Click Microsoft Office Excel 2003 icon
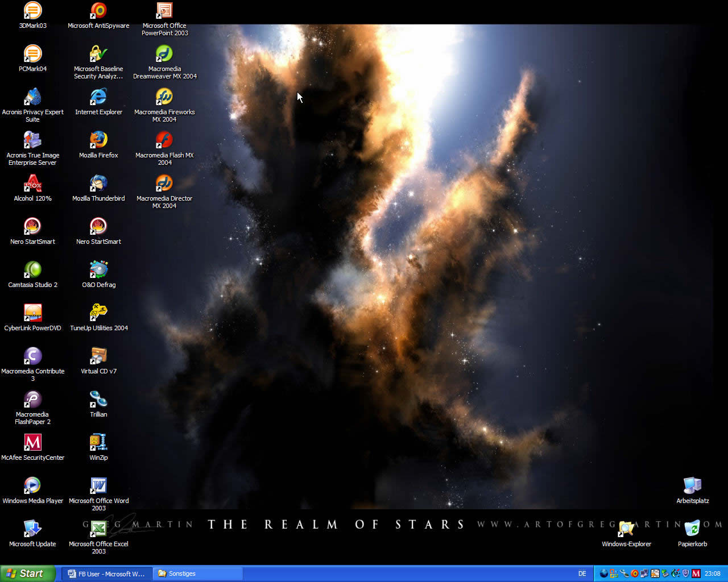The height and width of the screenshot is (582, 728). (x=98, y=537)
